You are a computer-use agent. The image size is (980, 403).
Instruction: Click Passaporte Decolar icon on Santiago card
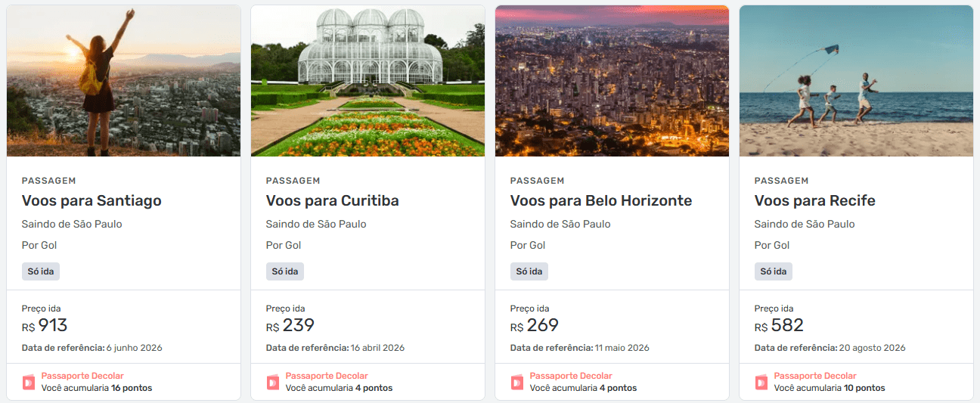click(29, 382)
